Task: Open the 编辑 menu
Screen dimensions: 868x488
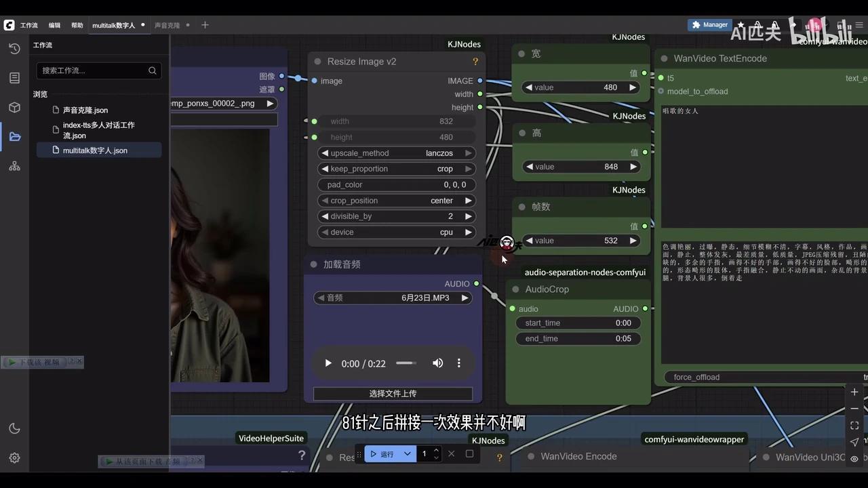Action: point(54,25)
